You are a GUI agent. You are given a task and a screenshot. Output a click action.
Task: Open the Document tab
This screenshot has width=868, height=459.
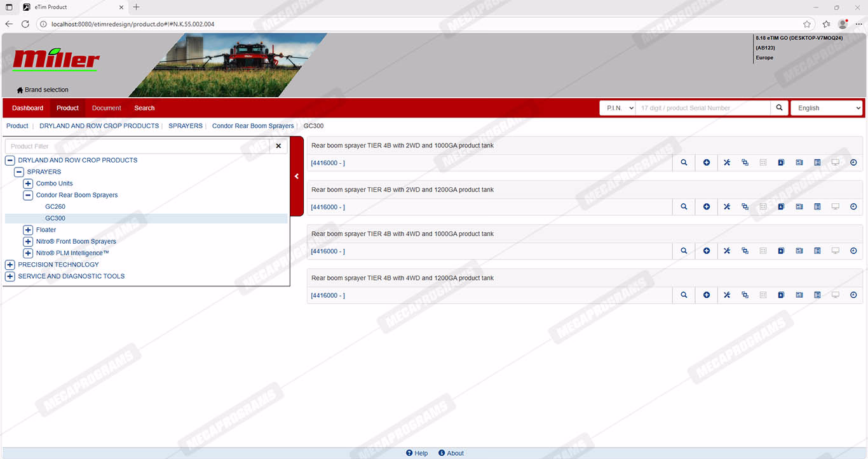coord(106,108)
